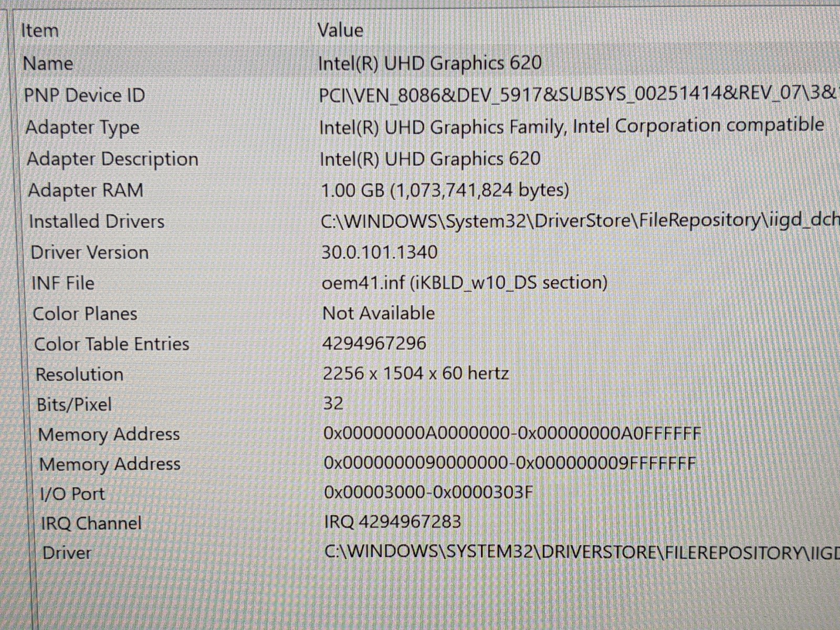Select the 'Color Planes' row label

tap(85, 313)
